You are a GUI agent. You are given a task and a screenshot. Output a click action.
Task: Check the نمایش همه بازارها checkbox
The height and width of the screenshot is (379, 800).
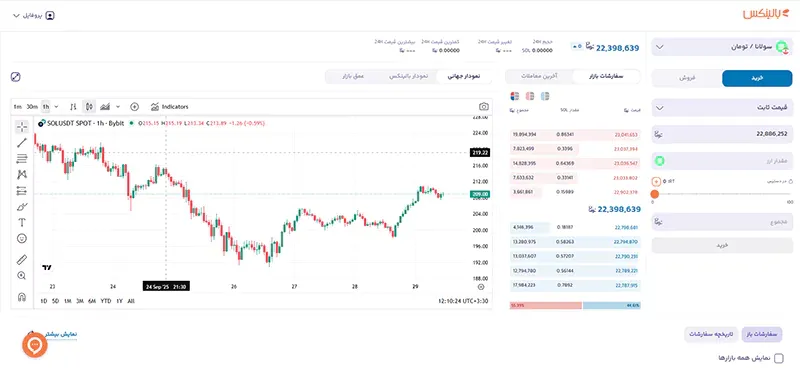[779, 358]
